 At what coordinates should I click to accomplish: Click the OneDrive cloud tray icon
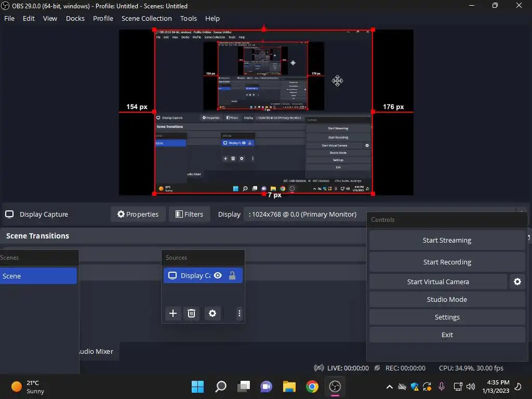click(x=402, y=387)
